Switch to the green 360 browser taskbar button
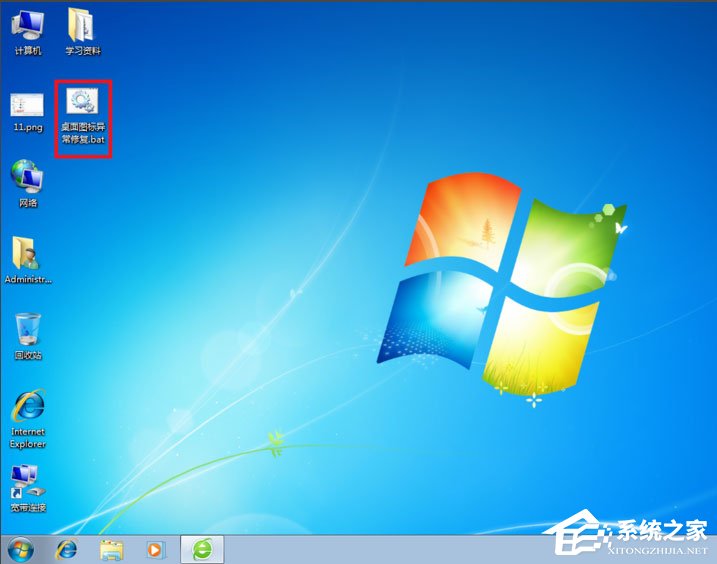717x564 pixels. tap(201, 549)
